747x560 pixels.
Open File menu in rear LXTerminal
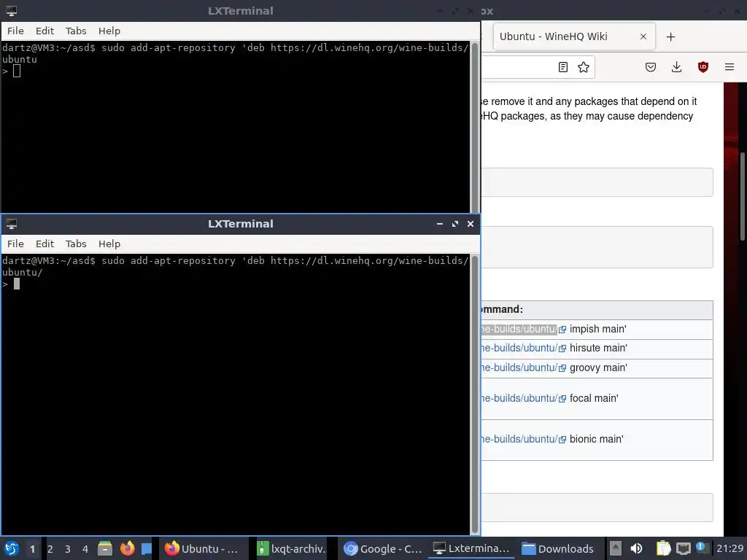pyautogui.click(x=15, y=31)
